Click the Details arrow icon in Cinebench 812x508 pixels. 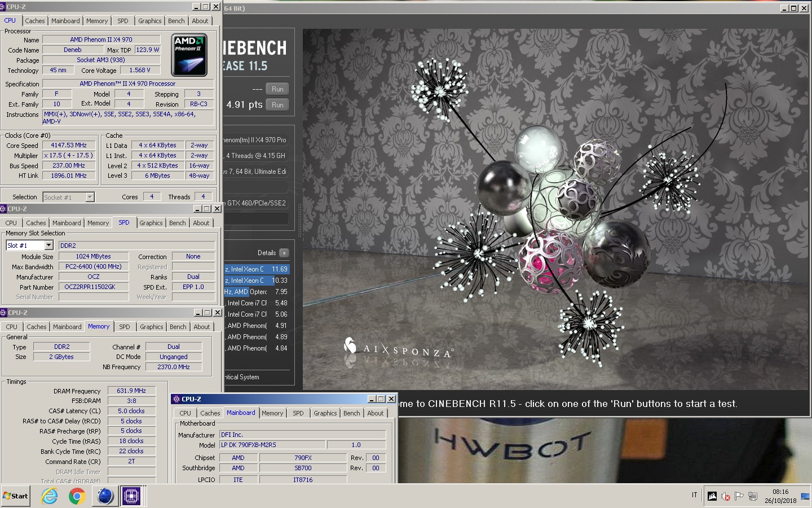(x=284, y=253)
